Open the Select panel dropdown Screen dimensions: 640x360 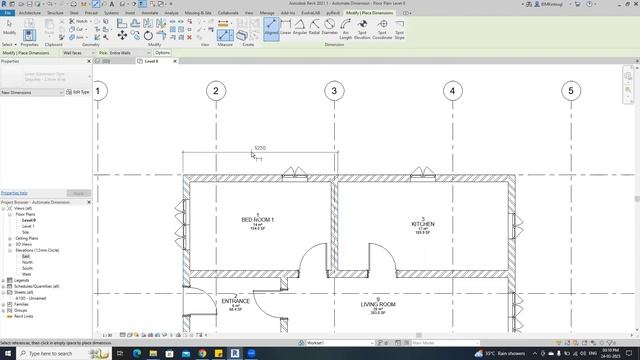pos(9,44)
